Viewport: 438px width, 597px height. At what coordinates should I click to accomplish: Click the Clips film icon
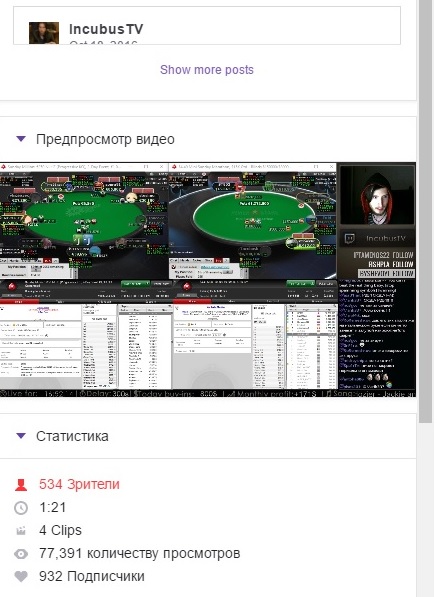pyautogui.click(x=21, y=531)
